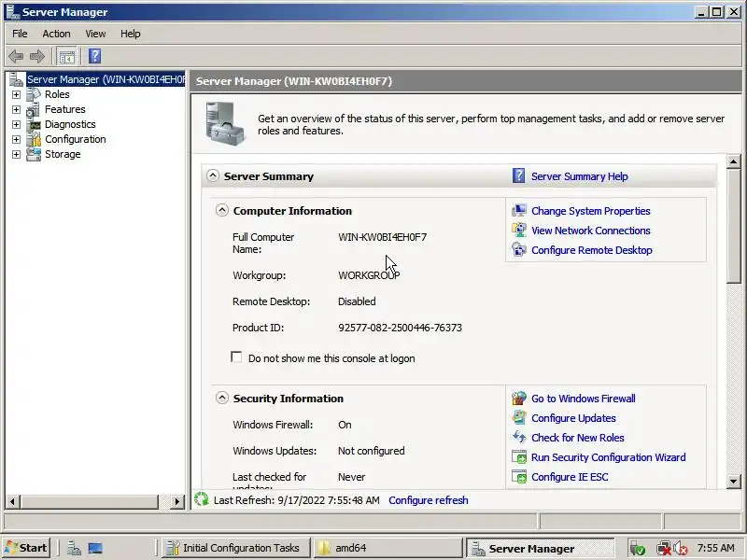
Task: Open Run Security Configuration Wizard link
Action: tap(609, 457)
